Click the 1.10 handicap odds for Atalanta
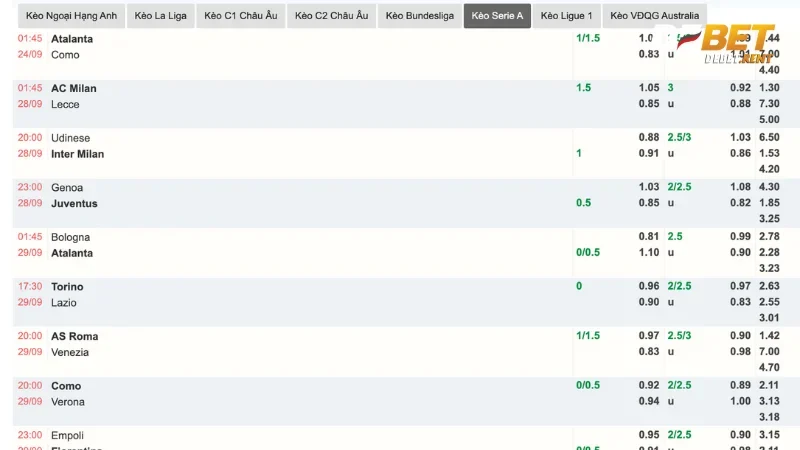This screenshot has height=450, width=800. pyautogui.click(x=648, y=252)
